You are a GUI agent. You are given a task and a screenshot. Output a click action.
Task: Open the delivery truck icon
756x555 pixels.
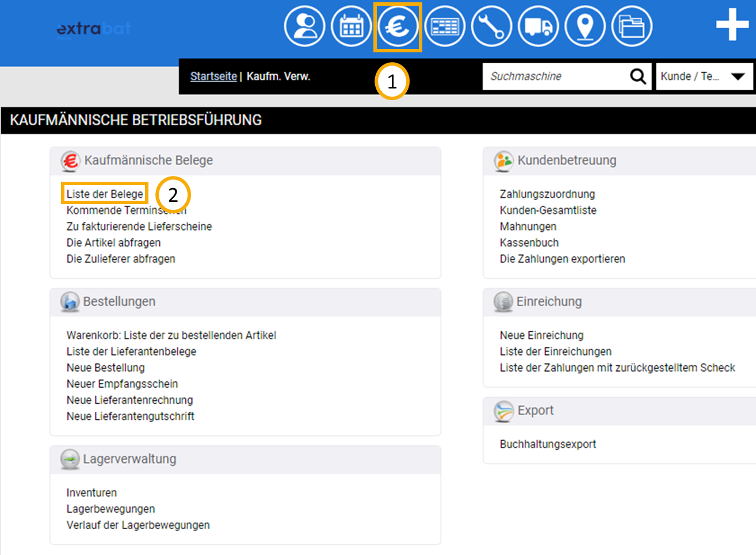pyautogui.click(x=538, y=26)
